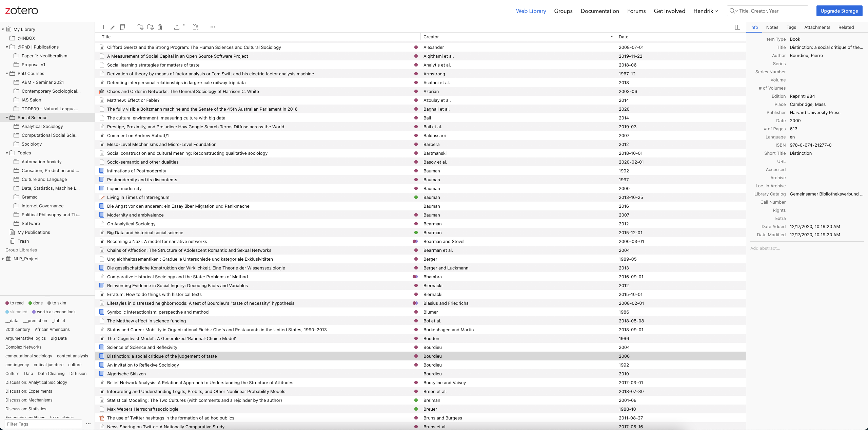
Task: Click the Add to Collection folder icon
Action: [140, 27]
